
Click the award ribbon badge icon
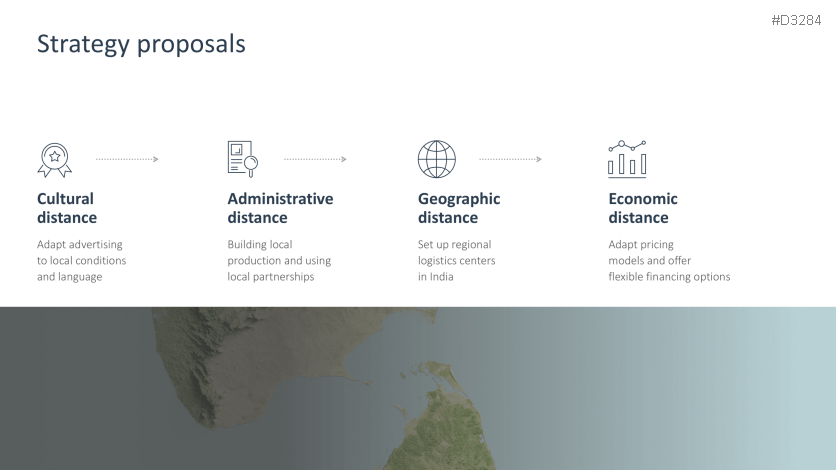[x=54, y=159]
